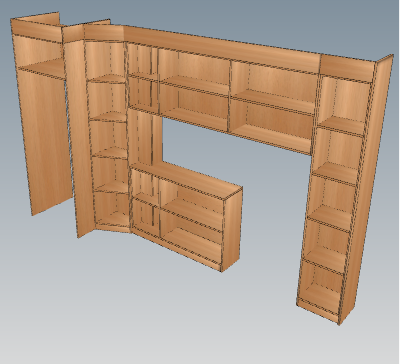The height and width of the screenshot is (364, 403).
Task: Select the top compartment of the corner shelf
Action: pyautogui.click(x=106, y=60)
